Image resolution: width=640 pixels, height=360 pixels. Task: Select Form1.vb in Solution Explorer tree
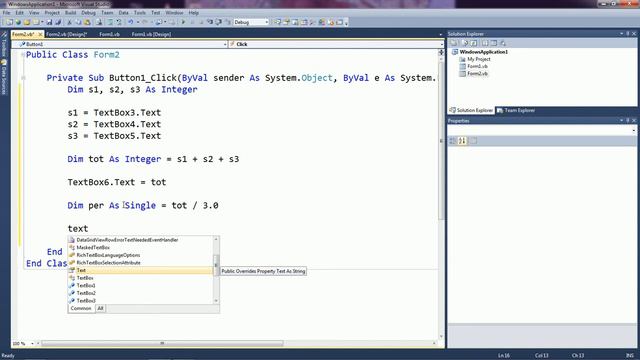click(x=477, y=66)
